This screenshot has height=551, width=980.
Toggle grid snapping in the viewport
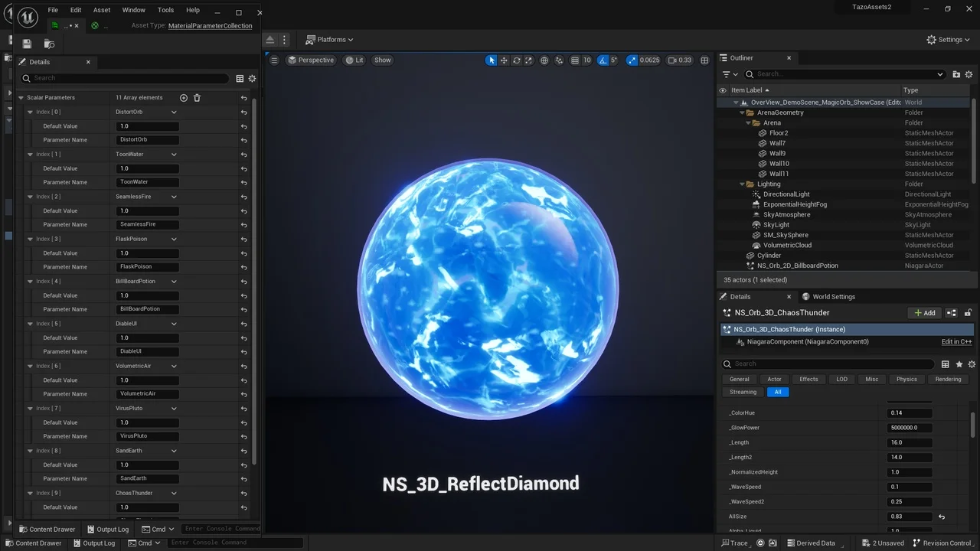574,60
